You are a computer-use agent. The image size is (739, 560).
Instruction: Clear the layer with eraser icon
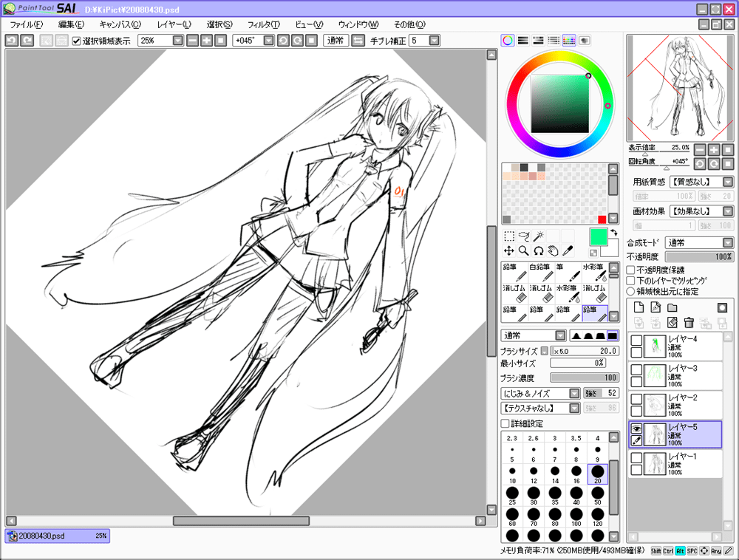click(672, 323)
